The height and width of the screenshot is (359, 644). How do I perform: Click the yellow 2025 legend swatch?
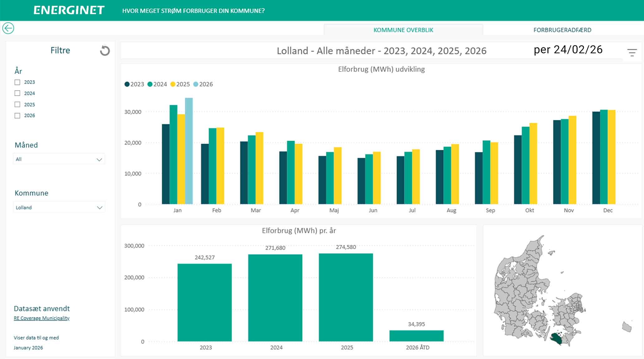click(173, 84)
